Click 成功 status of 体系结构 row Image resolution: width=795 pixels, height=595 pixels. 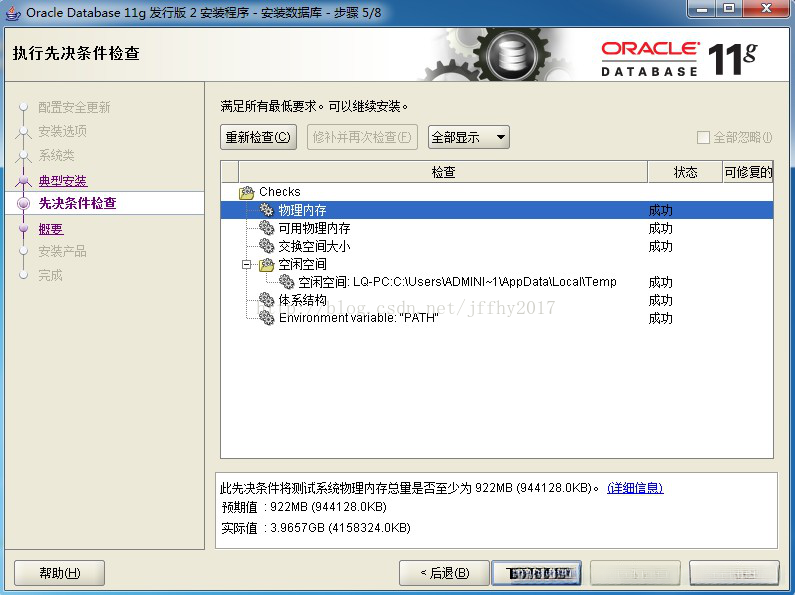coord(661,300)
